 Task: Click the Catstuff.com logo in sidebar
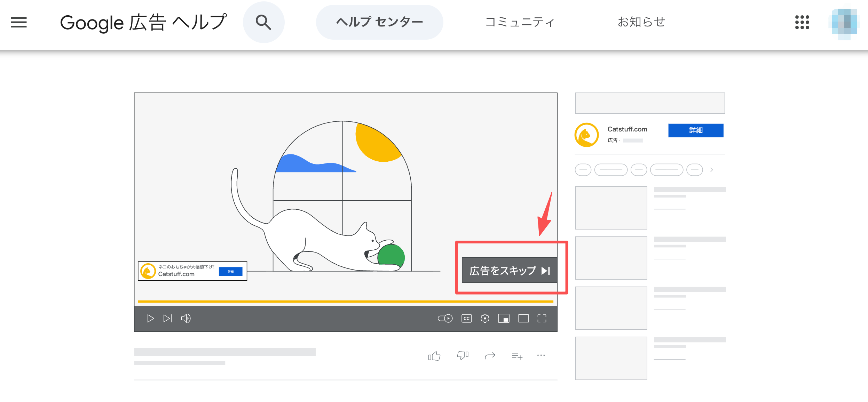(587, 135)
